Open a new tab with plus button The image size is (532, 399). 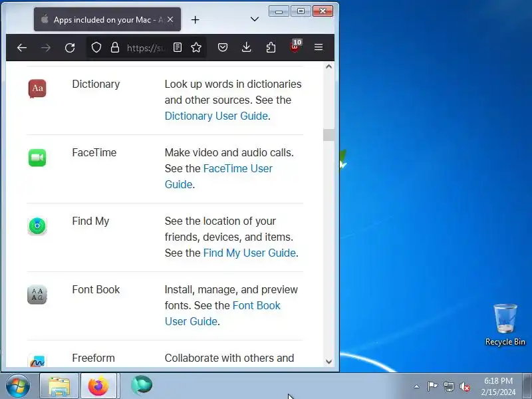point(195,20)
